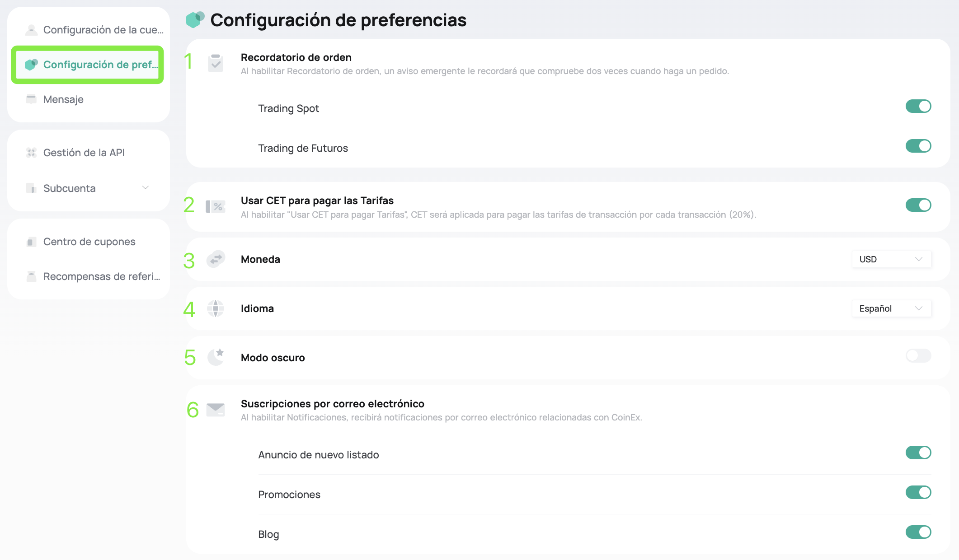Toggle Usar CET para pagar las Tarifas
959x560 pixels.
tap(918, 205)
